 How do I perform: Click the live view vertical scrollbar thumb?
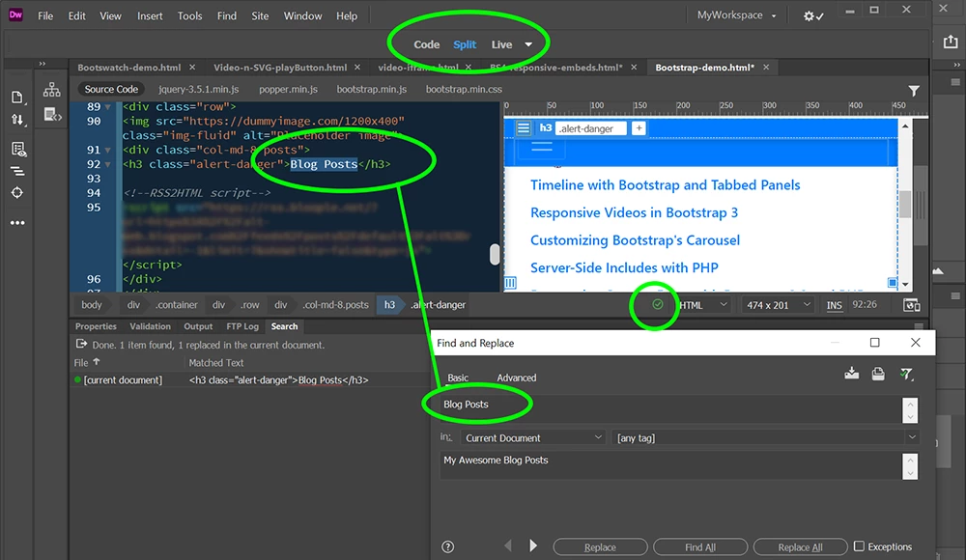coord(905,204)
